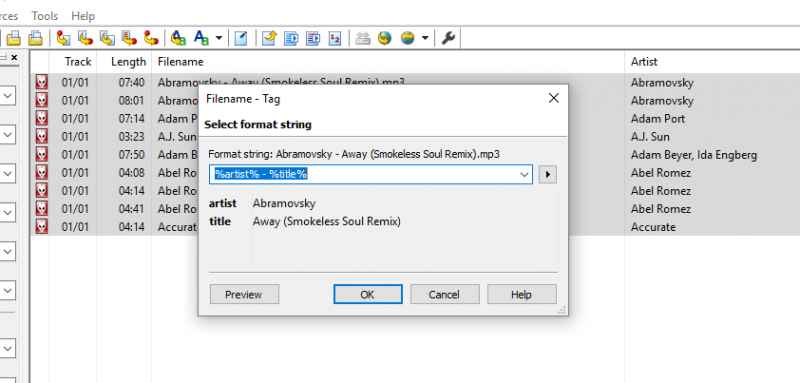800x383 pixels.
Task: Run the Tag - Filename converter icon
Action: (63, 38)
